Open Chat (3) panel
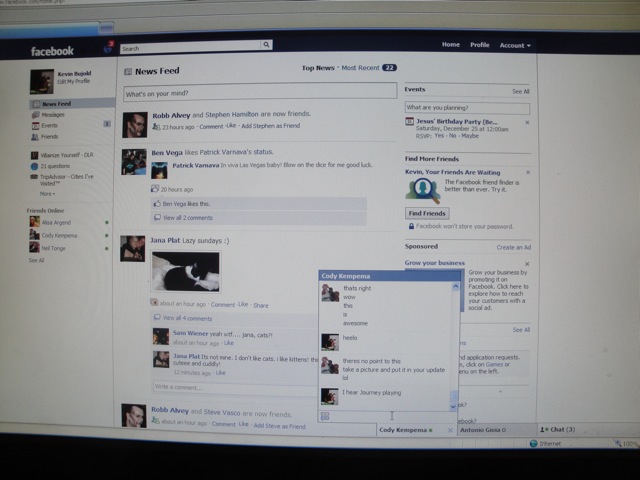640x480 pixels. 558,429
